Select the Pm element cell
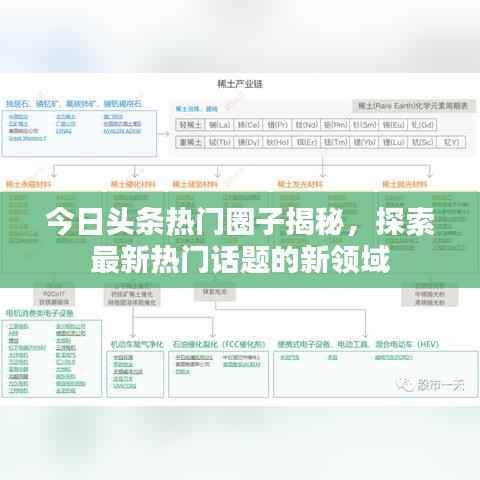The image size is (480, 480). tap(335, 125)
